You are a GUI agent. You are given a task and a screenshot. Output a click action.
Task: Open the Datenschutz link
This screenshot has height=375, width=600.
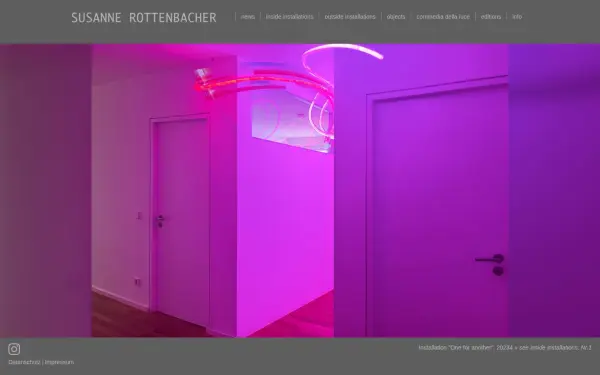tap(24, 362)
